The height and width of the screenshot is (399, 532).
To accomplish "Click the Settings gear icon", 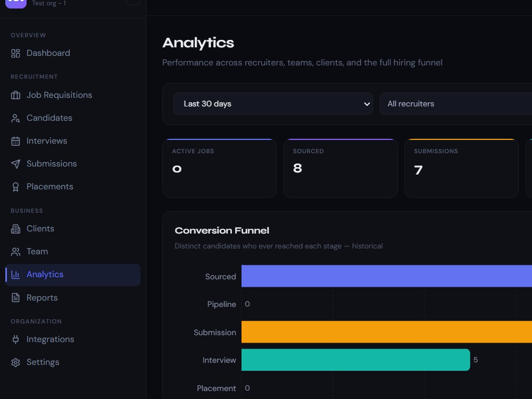I will (15, 362).
